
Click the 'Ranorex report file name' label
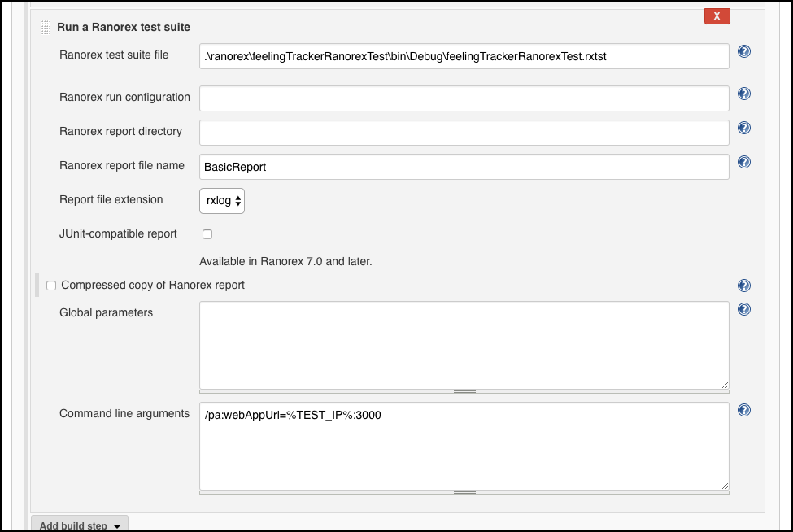click(x=122, y=165)
